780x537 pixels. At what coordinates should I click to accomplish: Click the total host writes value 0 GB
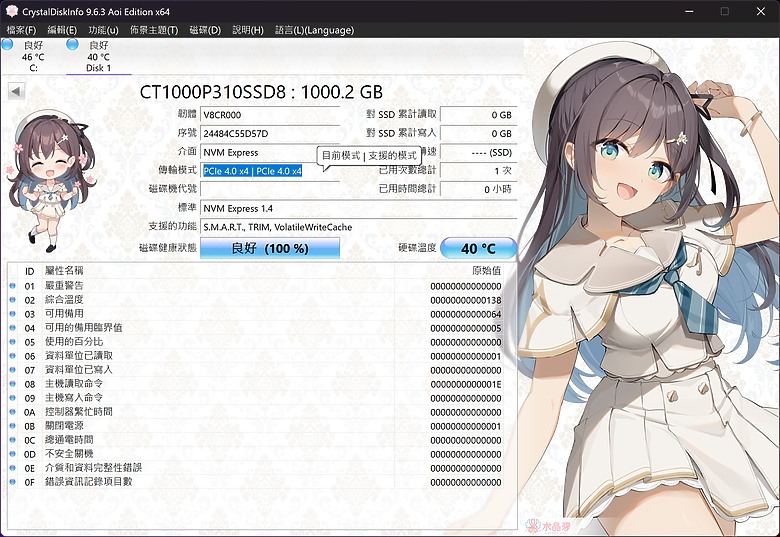(479, 133)
